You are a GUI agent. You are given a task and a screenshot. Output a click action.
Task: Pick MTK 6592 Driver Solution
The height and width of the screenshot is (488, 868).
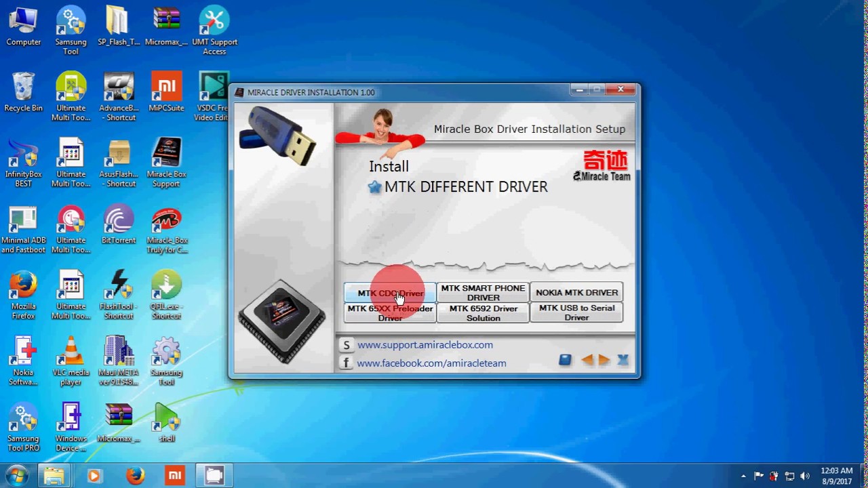pyautogui.click(x=483, y=312)
